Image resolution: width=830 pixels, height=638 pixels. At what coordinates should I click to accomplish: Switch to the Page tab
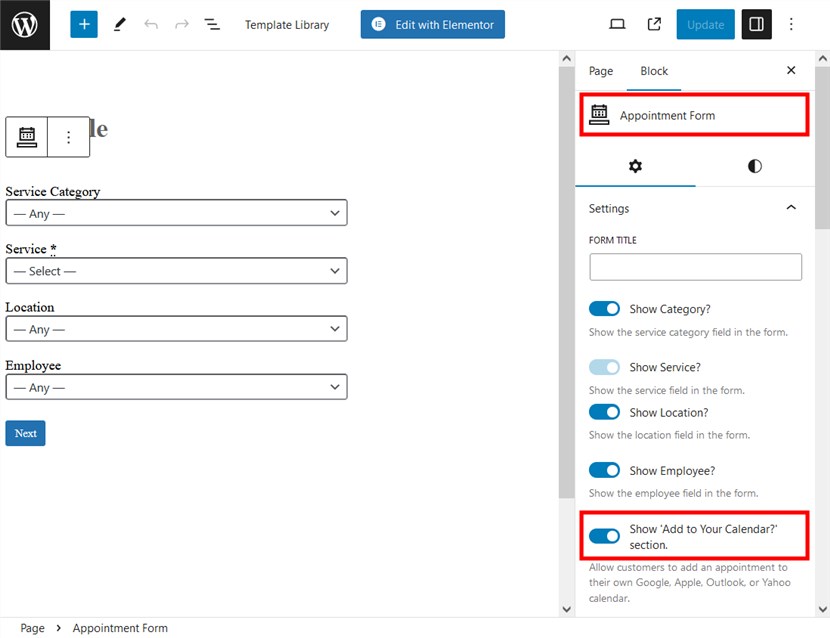click(x=601, y=71)
